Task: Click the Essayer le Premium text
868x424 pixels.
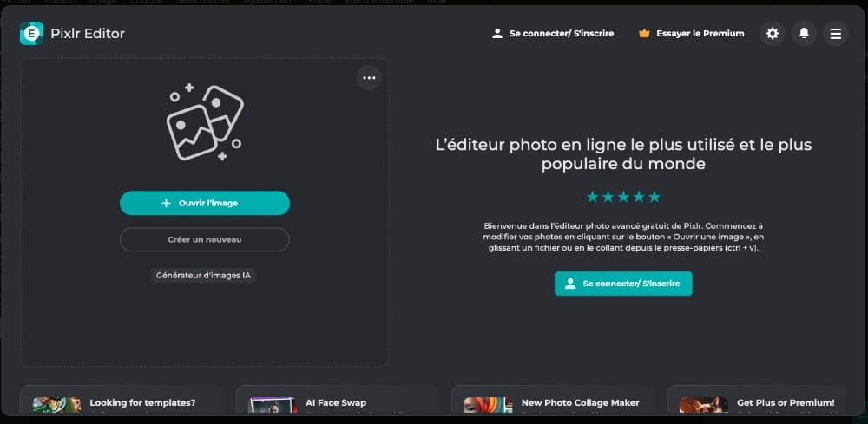Action: (x=700, y=34)
